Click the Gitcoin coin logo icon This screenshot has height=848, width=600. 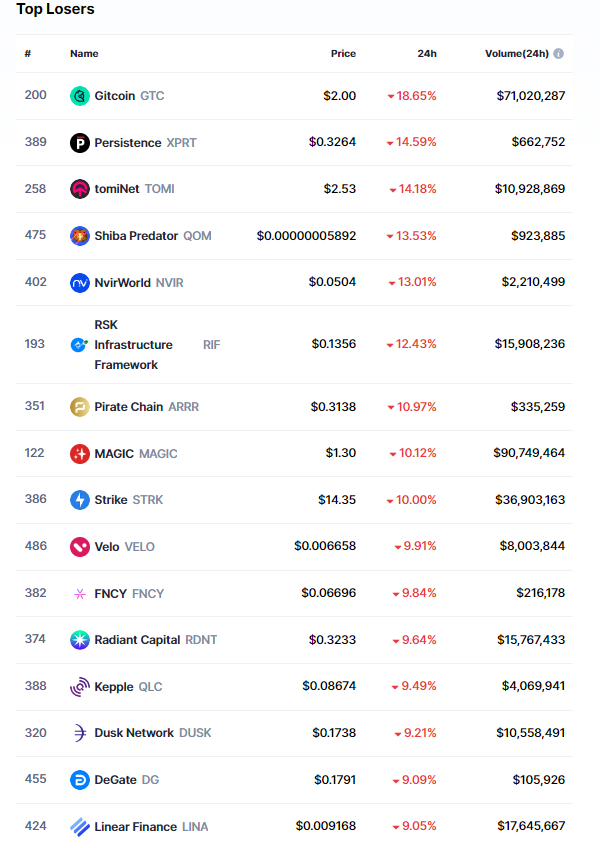tap(80, 96)
